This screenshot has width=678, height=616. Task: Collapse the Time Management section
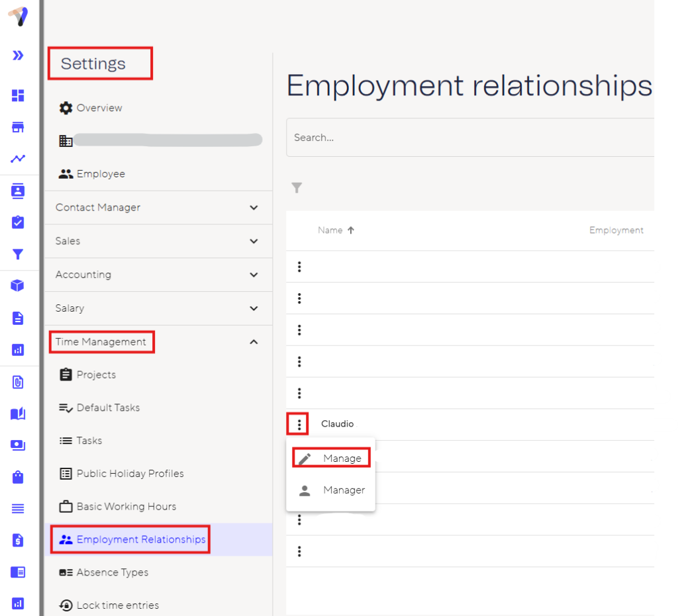(x=254, y=342)
